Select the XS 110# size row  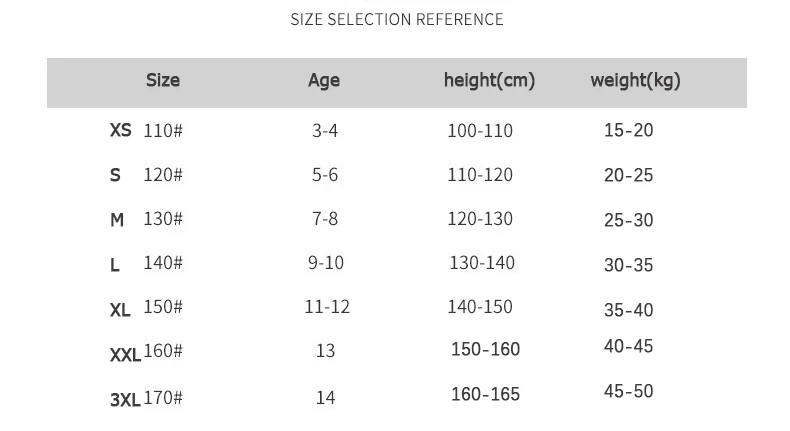(146, 130)
